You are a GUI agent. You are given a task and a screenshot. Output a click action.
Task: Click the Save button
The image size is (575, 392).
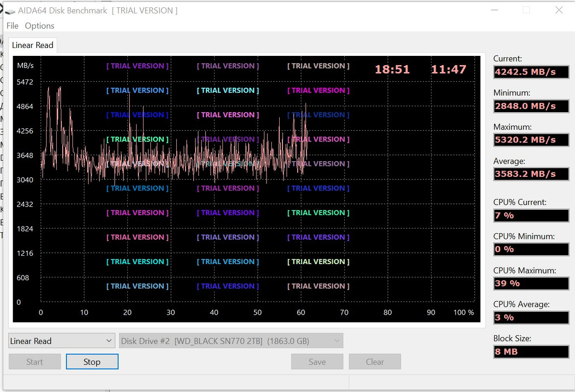(317, 362)
